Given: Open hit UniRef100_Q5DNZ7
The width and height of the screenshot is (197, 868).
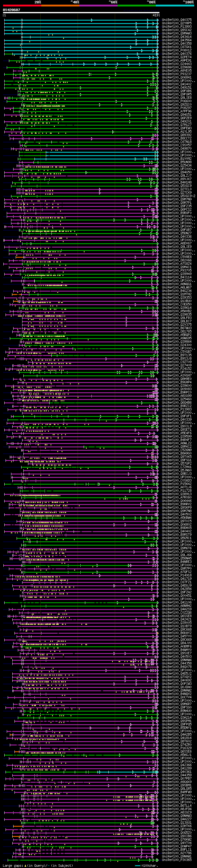Looking at the screenshot, I should click(177, 233).
